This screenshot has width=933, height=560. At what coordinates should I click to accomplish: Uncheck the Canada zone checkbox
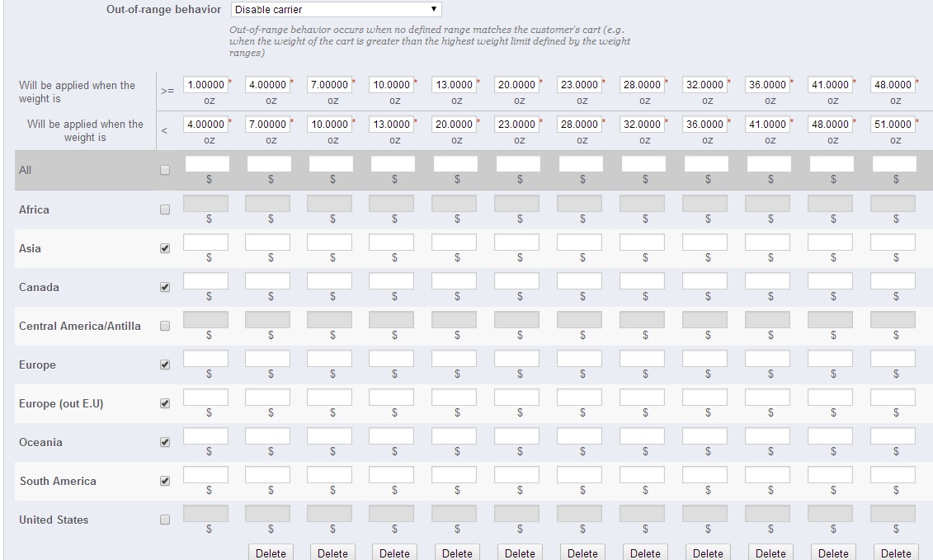click(x=165, y=287)
